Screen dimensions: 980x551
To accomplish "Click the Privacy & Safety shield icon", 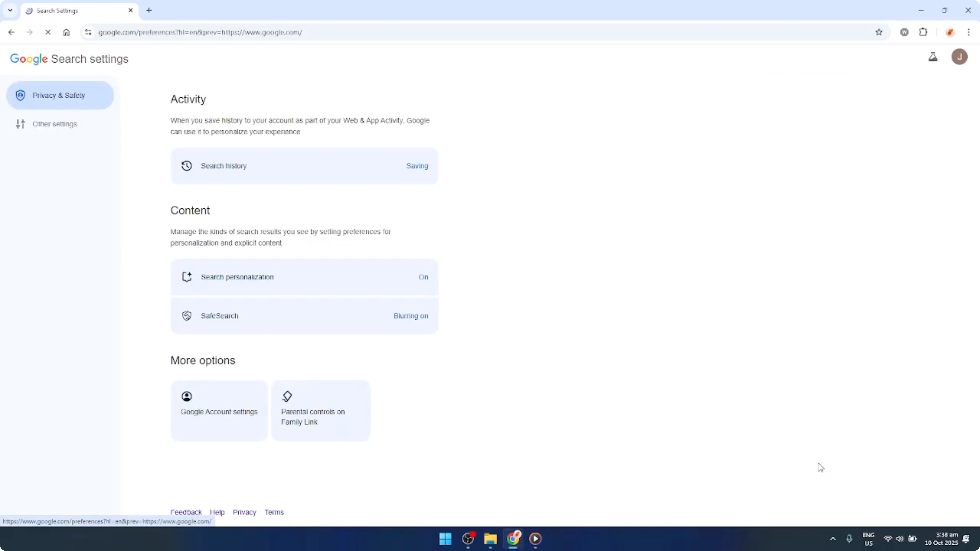I will point(21,95).
